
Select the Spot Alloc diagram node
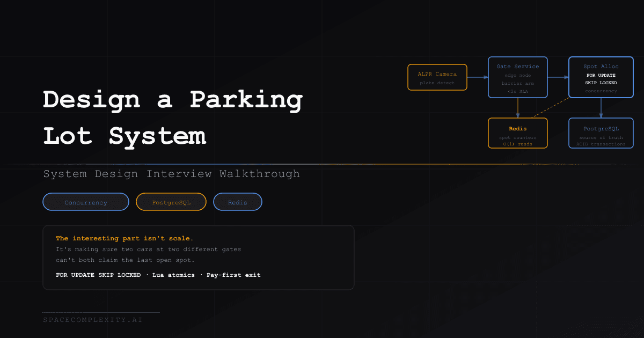click(601, 77)
